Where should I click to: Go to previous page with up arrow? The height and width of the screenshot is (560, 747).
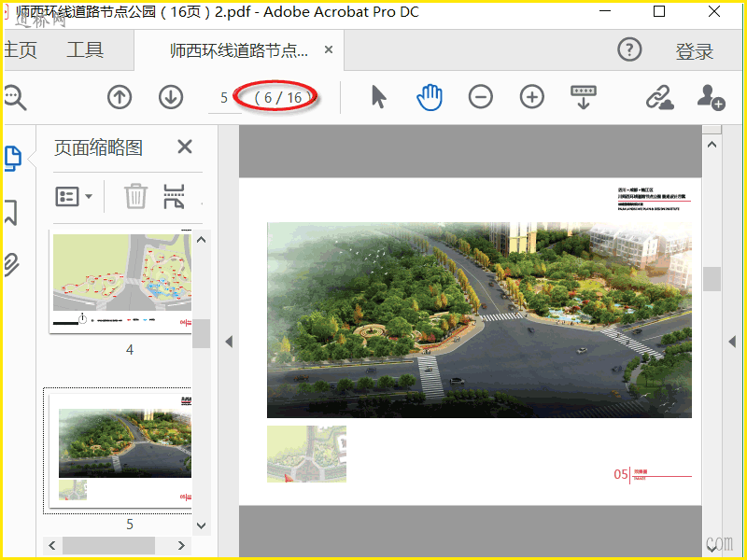[120, 97]
